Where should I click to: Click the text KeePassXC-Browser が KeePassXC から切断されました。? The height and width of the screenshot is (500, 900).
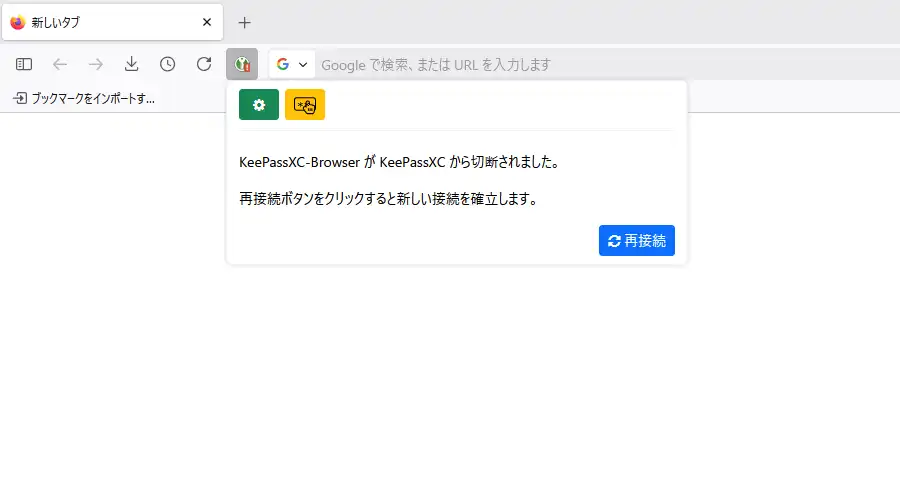400,162
